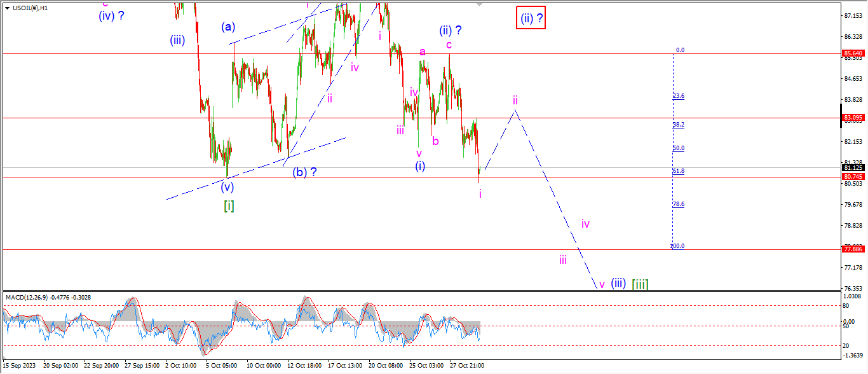Click the current price tag 81.125
Image resolution: width=868 pixels, height=374 pixels.
[852, 168]
